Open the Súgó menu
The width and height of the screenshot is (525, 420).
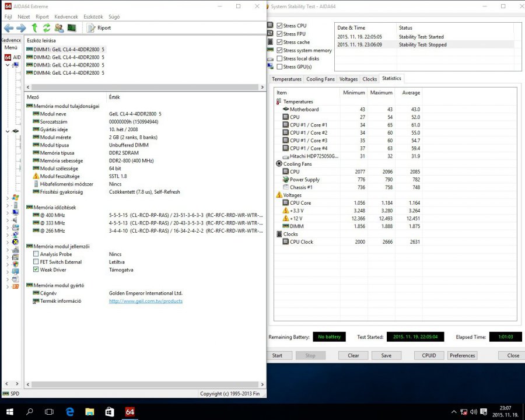[x=114, y=17]
